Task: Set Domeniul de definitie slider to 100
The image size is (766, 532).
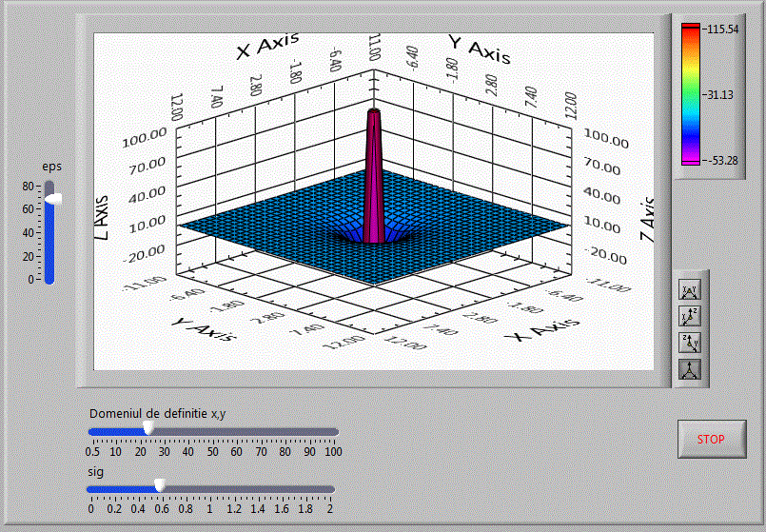Action: 332,431
